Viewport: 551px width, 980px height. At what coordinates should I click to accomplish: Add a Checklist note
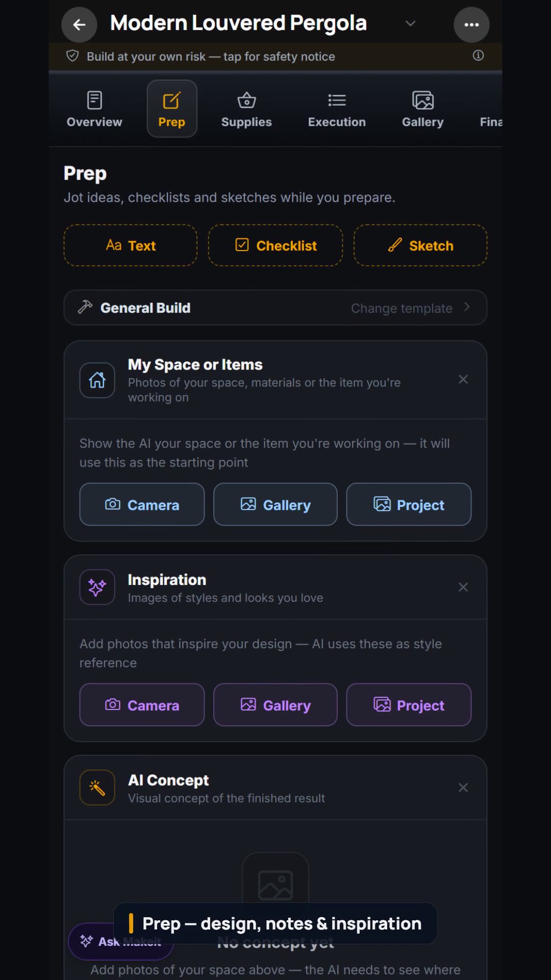click(275, 246)
